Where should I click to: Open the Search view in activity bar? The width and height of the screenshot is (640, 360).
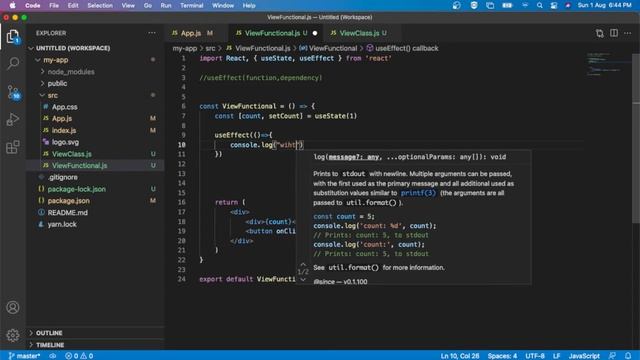click(x=13, y=63)
